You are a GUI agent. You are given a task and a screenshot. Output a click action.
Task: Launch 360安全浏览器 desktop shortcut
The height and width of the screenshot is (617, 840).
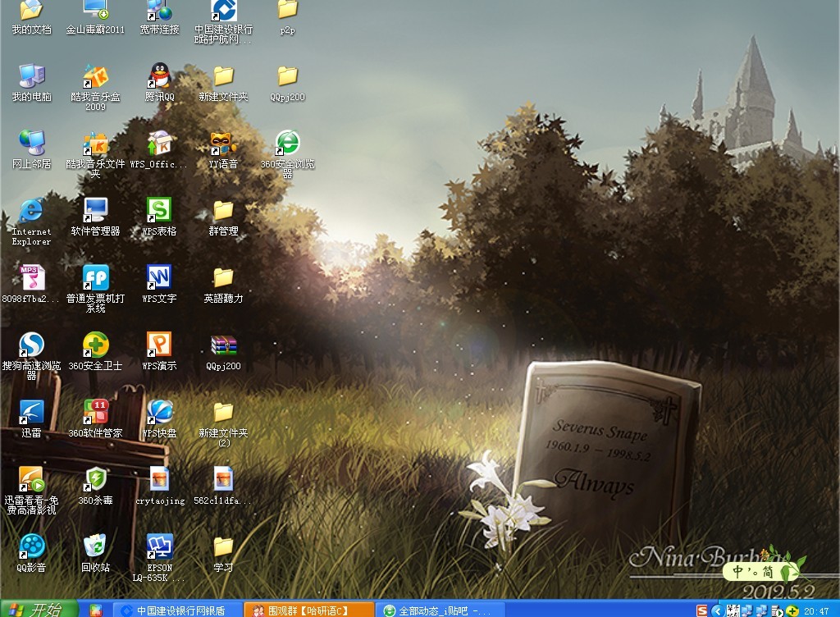(288, 153)
